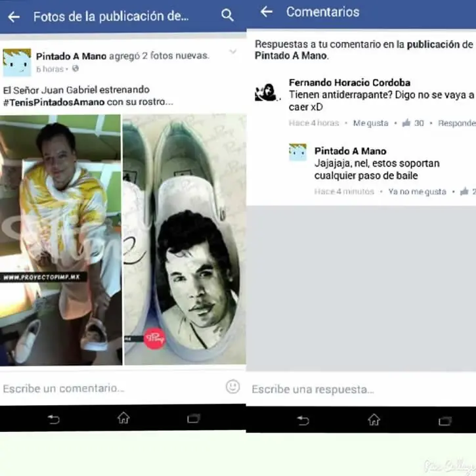Viewport: 476px width, 476px height.
Task: Open the emoji smiley picker
Action: (232, 387)
